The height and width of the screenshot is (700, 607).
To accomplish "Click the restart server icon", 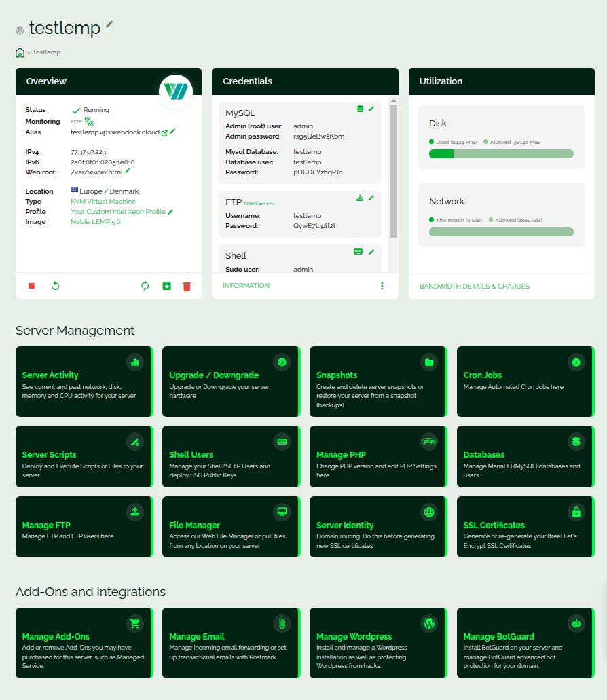I will point(56,286).
